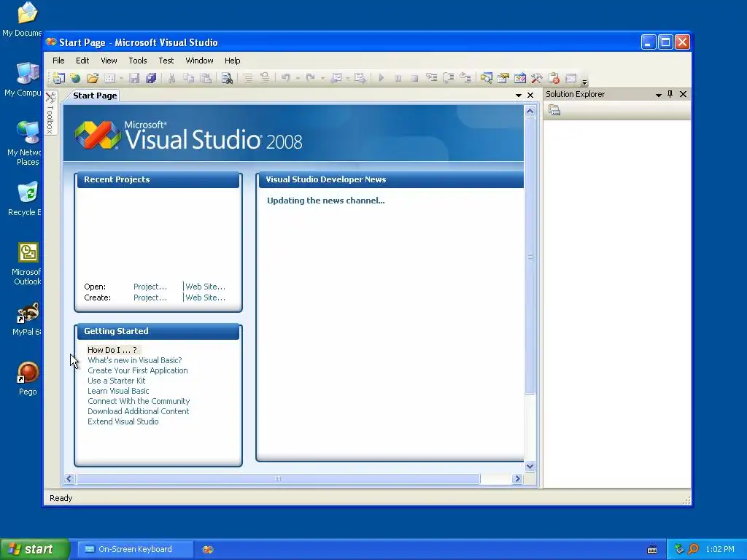Open the Learn Visual Basic link
747x560 pixels.
point(118,391)
